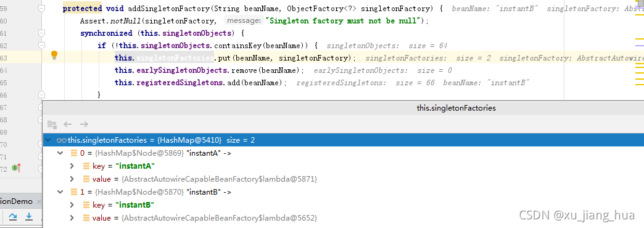Select the value lambda@5652 row

pos(344,217)
